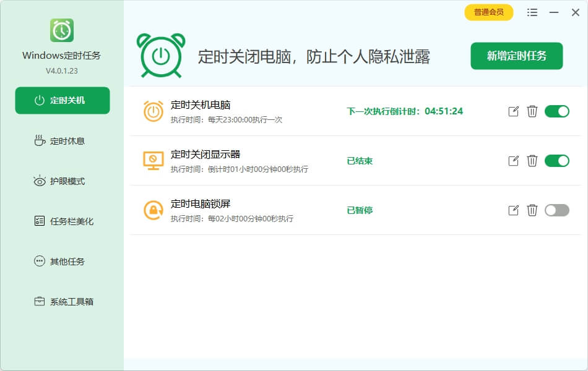Open the 护眼模式 section
The width and height of the screenshot is (588, 371).
click(63, 181)
